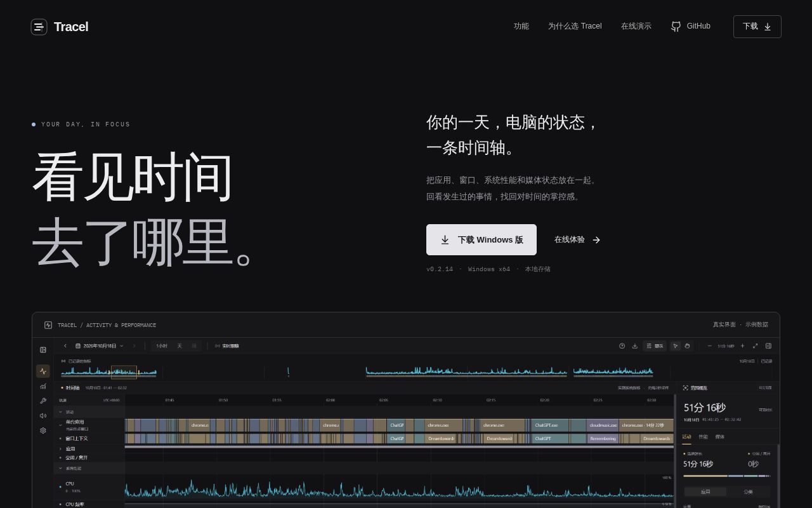The height and width of the screenshot is (508, 812).
Task: Click the speaker media icon in demo sidebar
Action: pyautogui.click(x=43, y=416)
